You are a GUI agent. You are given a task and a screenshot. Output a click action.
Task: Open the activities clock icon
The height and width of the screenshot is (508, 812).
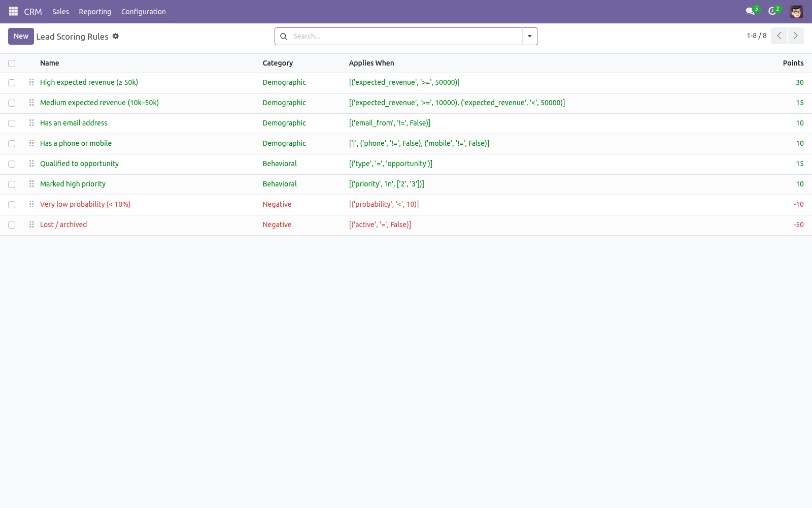coord(772,11)
